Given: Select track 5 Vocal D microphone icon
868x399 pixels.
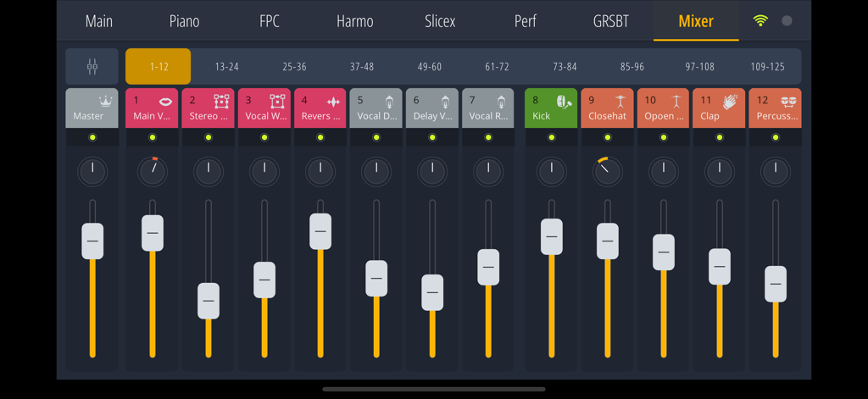Looking at the screenshot, I should tap(389, 102).
